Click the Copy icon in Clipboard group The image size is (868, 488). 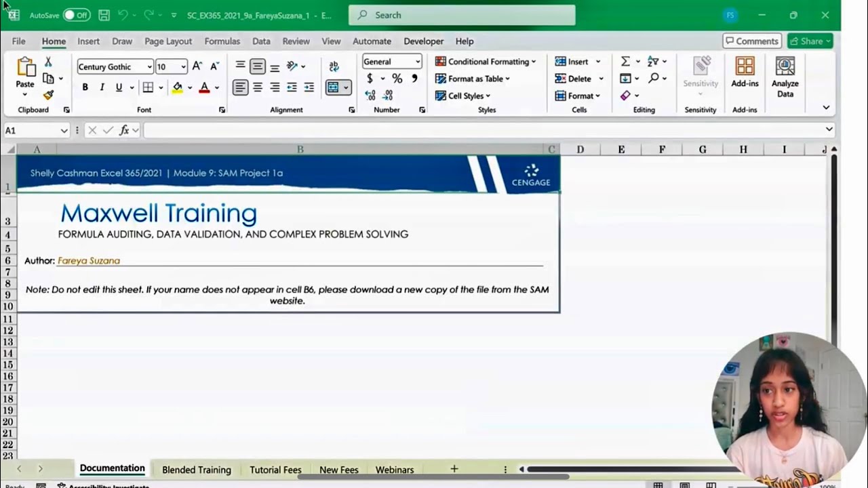(48, 79)
